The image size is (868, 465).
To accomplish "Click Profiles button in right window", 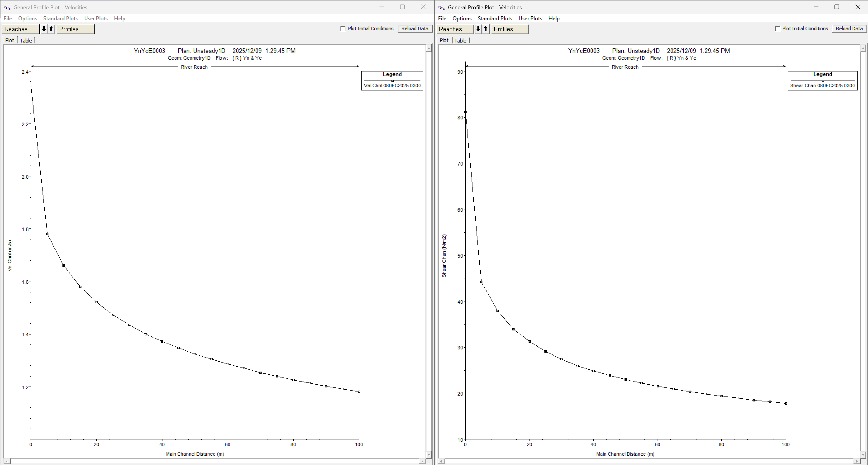I will pos(510,29).
